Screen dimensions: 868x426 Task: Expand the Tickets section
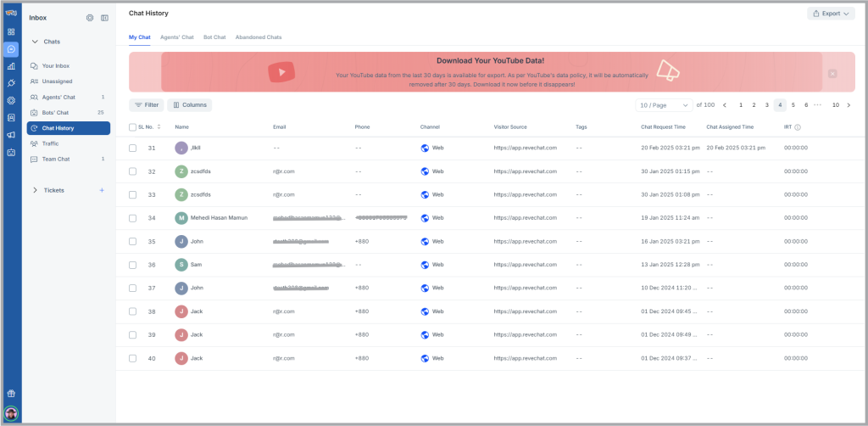(x=36, y=190)
